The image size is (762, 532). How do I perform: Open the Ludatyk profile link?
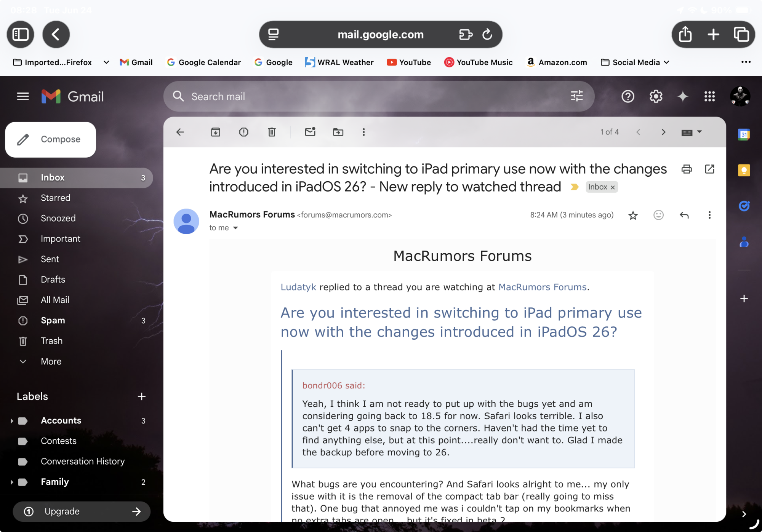tap(298, 287)
